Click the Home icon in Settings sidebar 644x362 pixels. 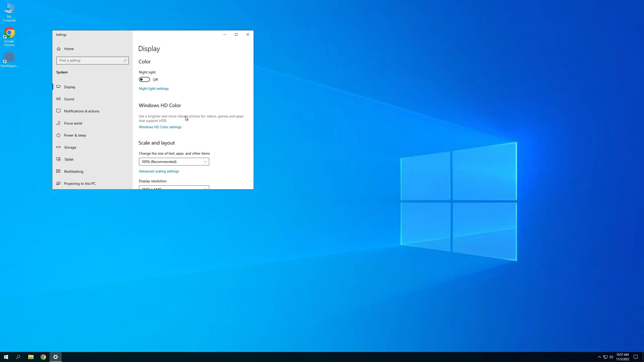(x=59, y=49)
